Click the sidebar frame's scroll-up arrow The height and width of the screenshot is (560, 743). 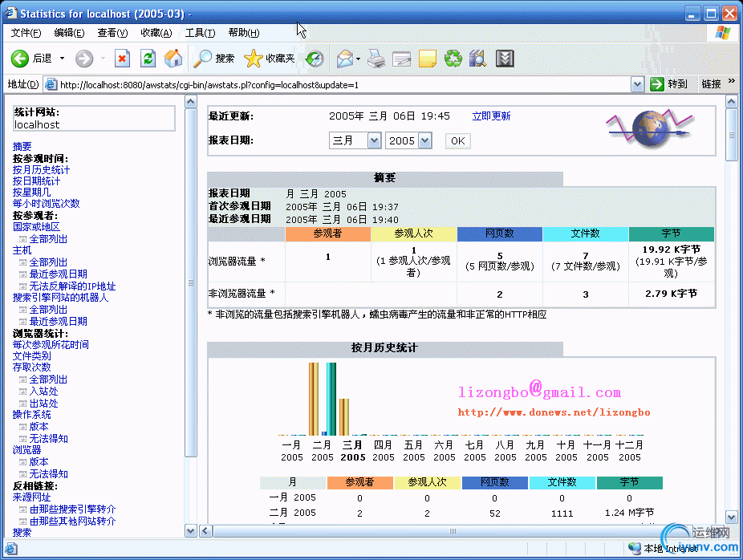[x=190, y=101]
